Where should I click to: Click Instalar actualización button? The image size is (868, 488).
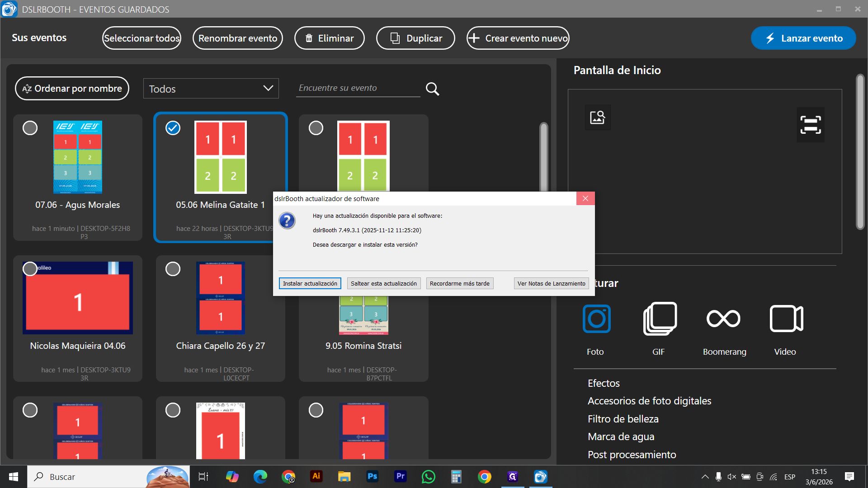click(310, 283)
